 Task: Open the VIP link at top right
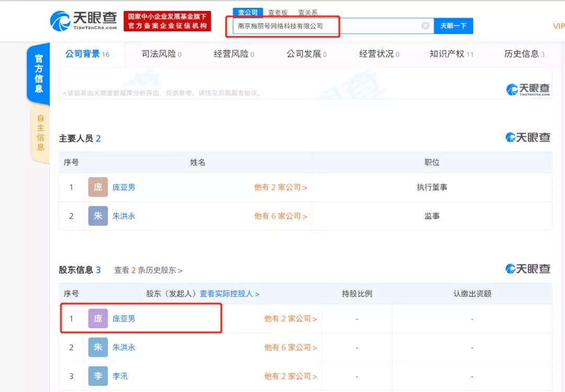click(x=559, y=26)
